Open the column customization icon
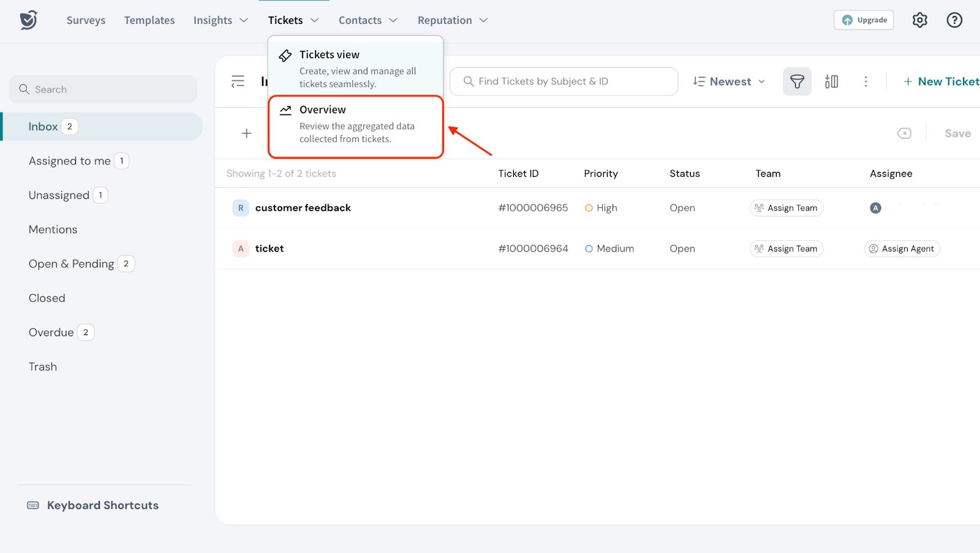 (831, 81)
